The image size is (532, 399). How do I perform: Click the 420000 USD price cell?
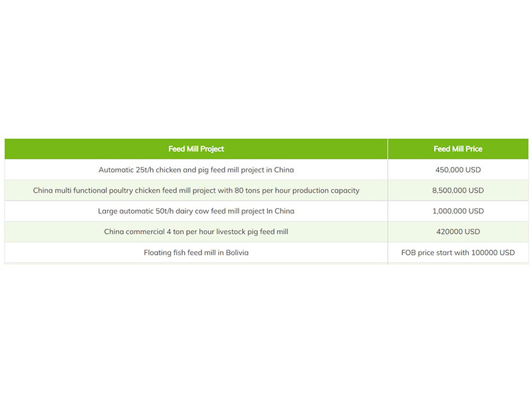pyautogui.click(x=458, y=231)
